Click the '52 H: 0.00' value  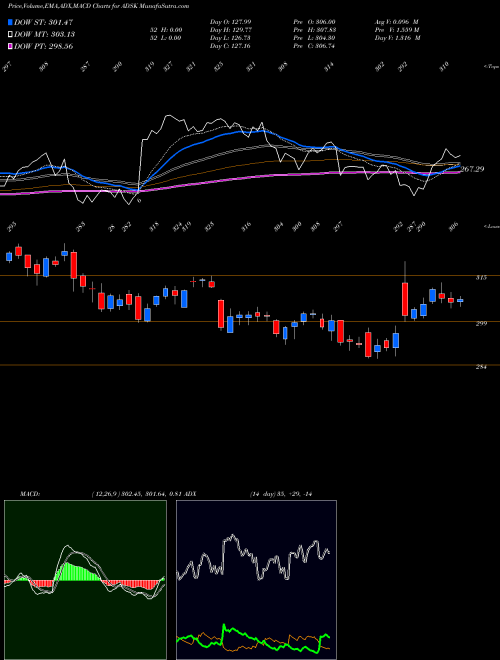tap(164, 30)
